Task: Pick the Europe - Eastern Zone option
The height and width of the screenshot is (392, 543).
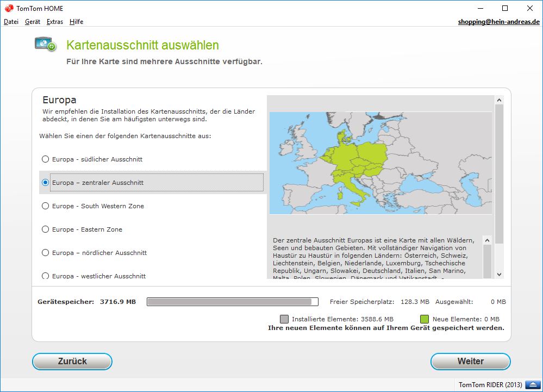Action: [46, 229]
